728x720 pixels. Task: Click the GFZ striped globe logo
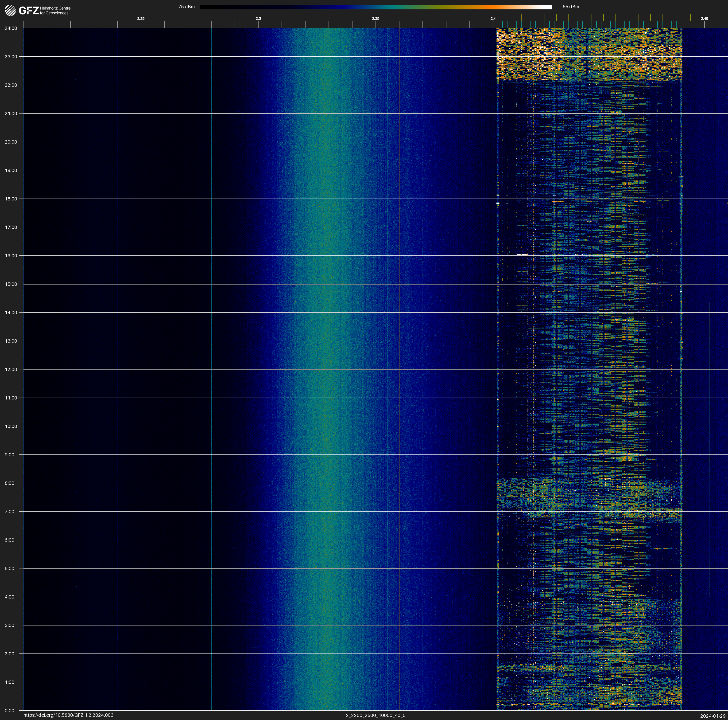(10, 10)
